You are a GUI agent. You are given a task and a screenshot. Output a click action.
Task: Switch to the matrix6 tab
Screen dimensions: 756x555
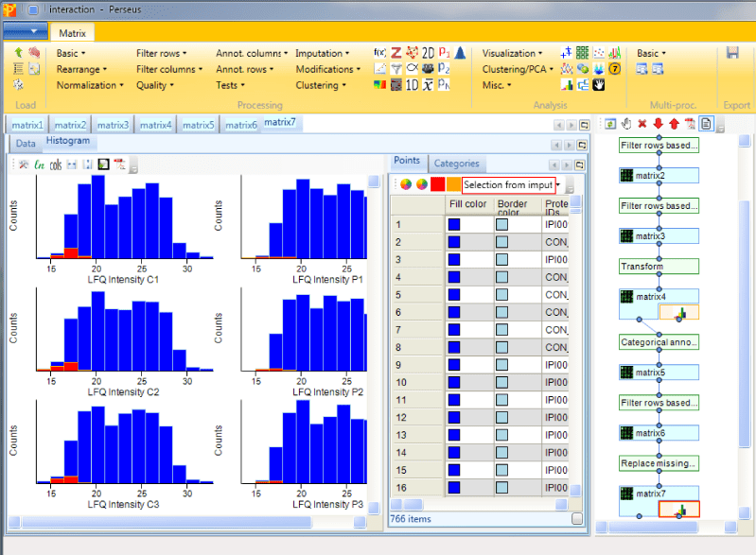pyautogui.click(x=241, y=125)
